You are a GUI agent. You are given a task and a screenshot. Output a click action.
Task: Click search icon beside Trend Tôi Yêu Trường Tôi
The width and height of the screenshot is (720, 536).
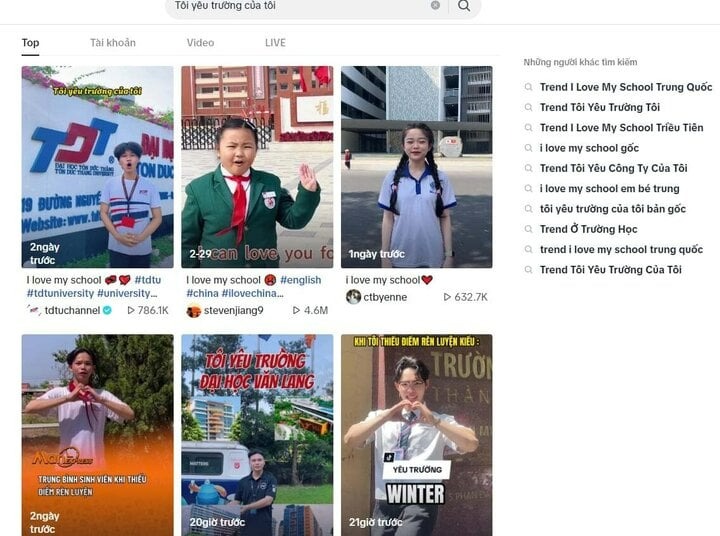click(x=529, y=107)
